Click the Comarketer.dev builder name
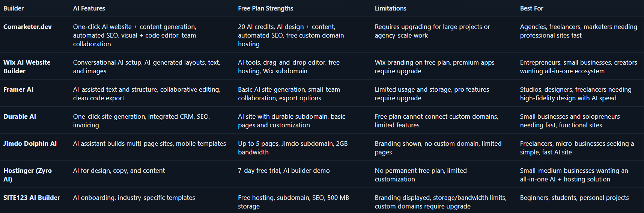This screenshot has width=644, height=213. pos(27,27)
